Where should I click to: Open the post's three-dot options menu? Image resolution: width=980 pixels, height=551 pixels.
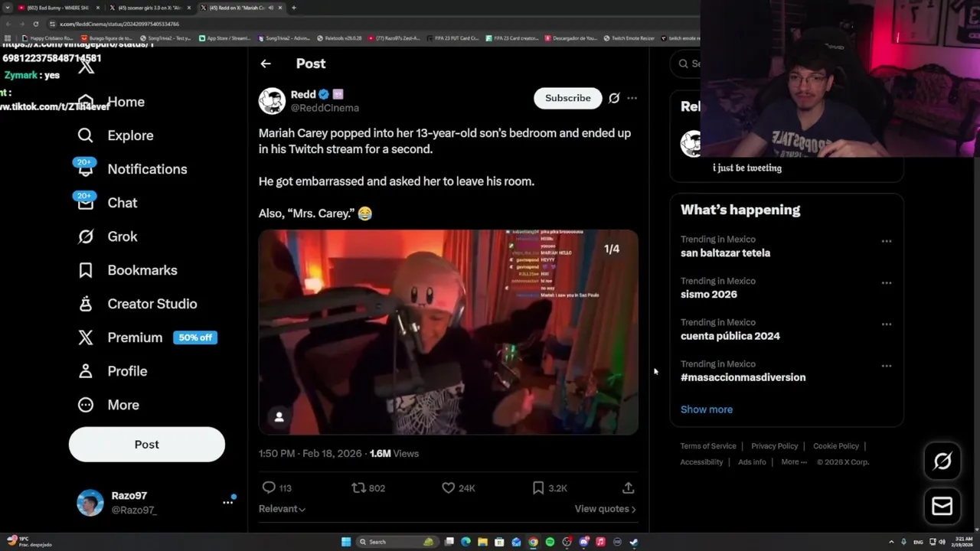(x=632, y=98)
